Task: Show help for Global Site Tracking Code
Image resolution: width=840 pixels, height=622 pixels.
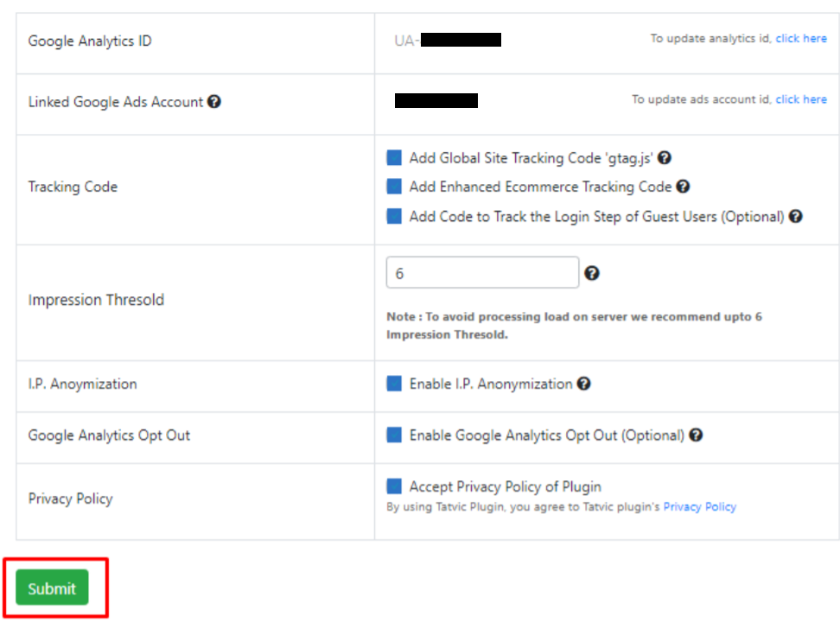Action: click(x=665, y=158)
